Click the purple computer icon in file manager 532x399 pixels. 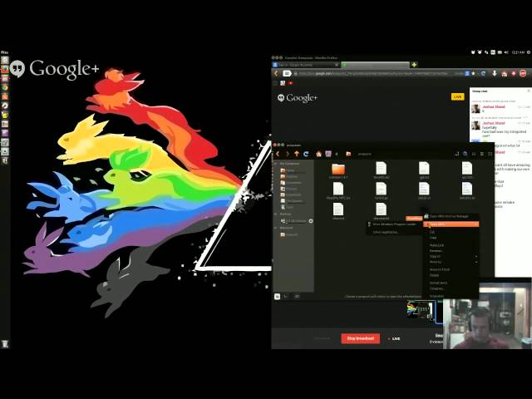click(328, 154)
